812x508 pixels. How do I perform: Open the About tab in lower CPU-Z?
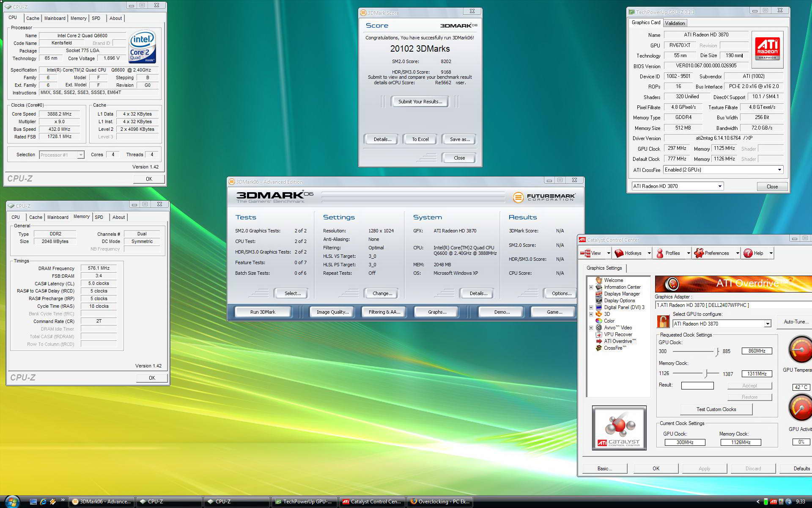click(119, 217)
